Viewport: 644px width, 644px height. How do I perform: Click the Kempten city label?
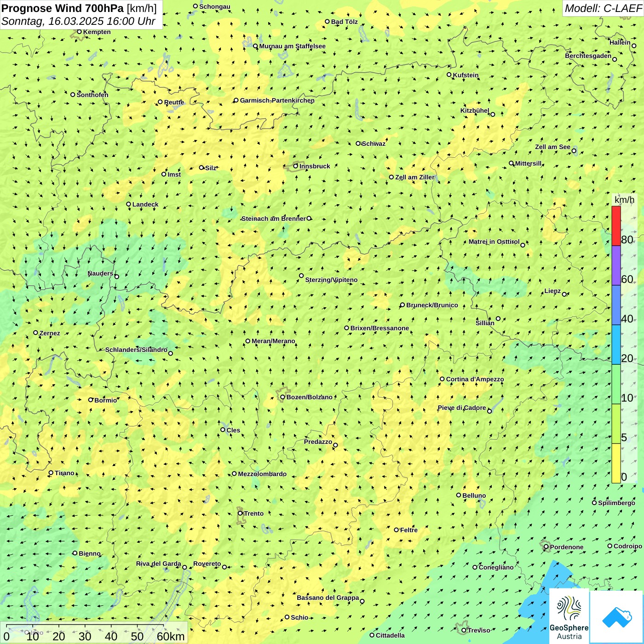click(x=97, y=32)
